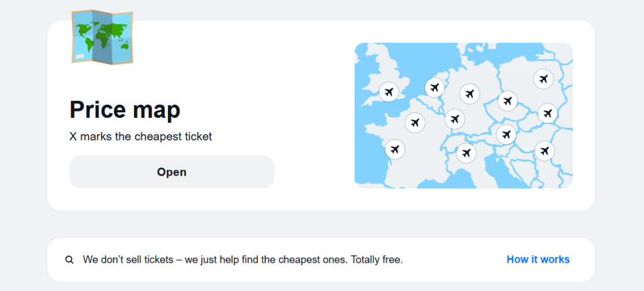The height and width of the screenshot is (291, 644).
Task: Click the airplane marker over northern Italy
Action: (x=466, y=152)
